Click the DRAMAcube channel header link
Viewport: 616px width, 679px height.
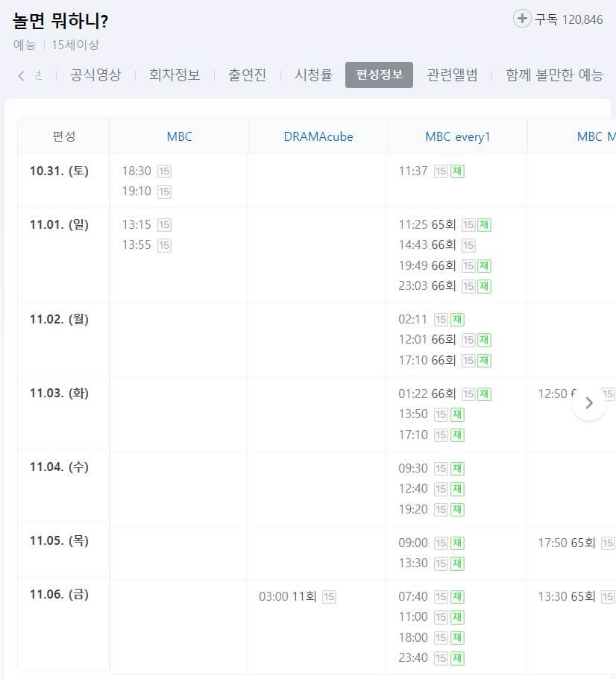[318, 137]
